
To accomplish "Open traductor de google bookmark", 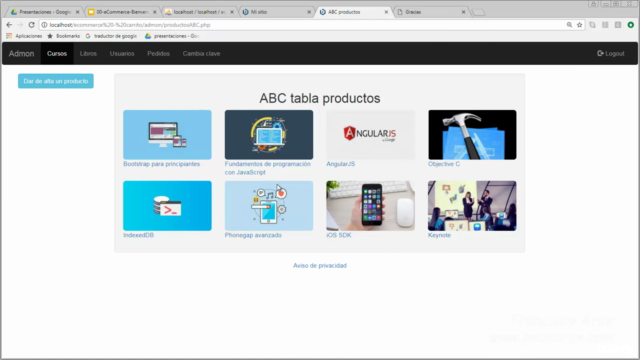I will pyautogui.click(x=111, y=36).
